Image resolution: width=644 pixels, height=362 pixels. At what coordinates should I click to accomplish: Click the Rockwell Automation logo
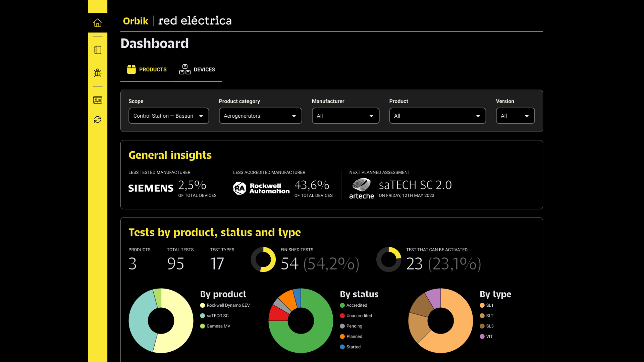point(261,188)
